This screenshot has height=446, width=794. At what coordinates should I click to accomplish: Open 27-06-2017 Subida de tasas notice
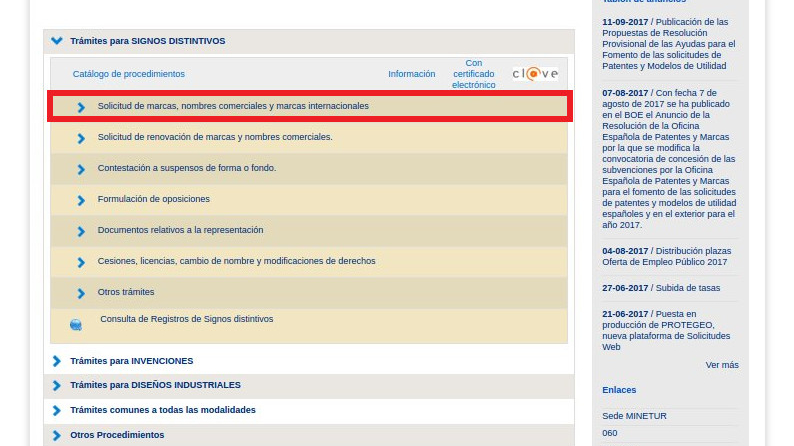[x=661, y=288]
